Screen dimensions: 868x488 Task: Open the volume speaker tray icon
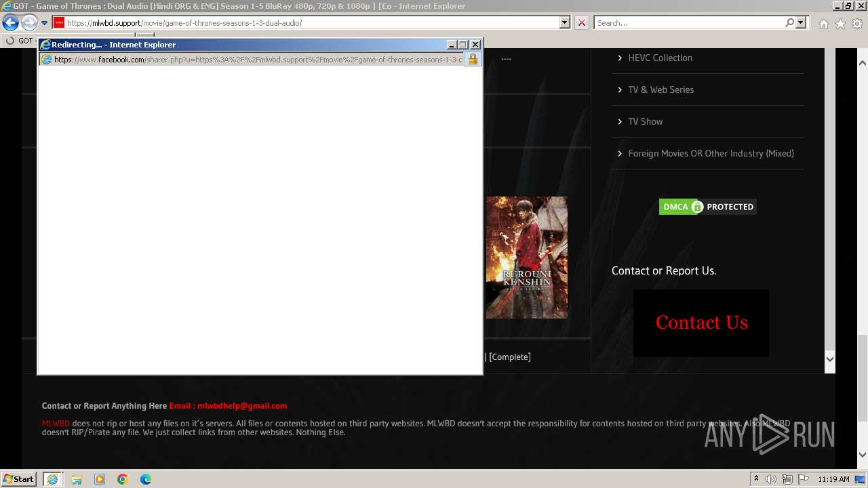[771, 479]
